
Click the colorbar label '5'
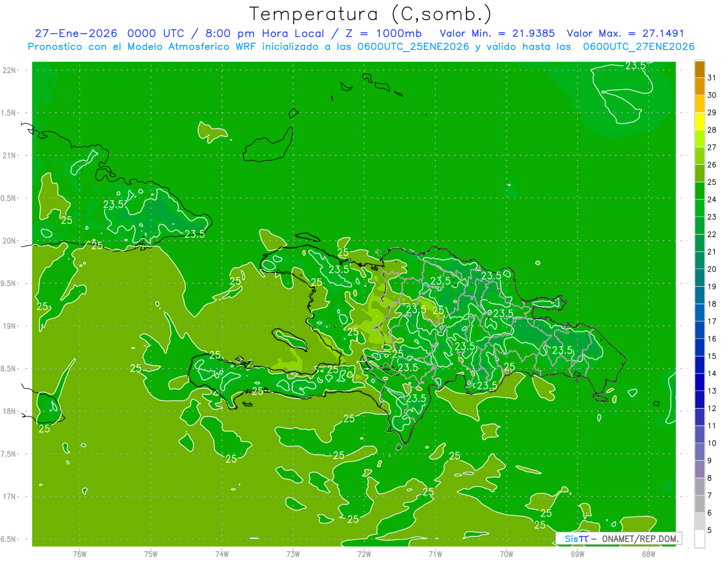click(710, 530)
